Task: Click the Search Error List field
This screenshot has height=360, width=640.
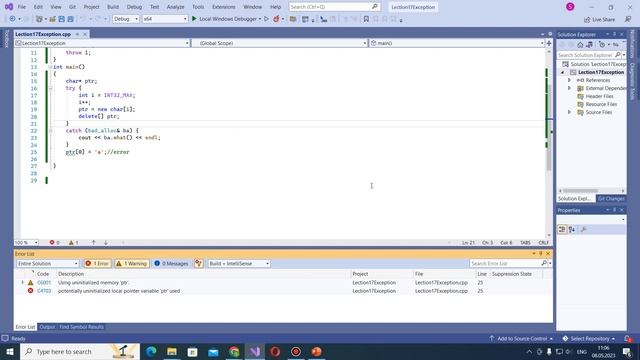Action: tap(506, 263)
